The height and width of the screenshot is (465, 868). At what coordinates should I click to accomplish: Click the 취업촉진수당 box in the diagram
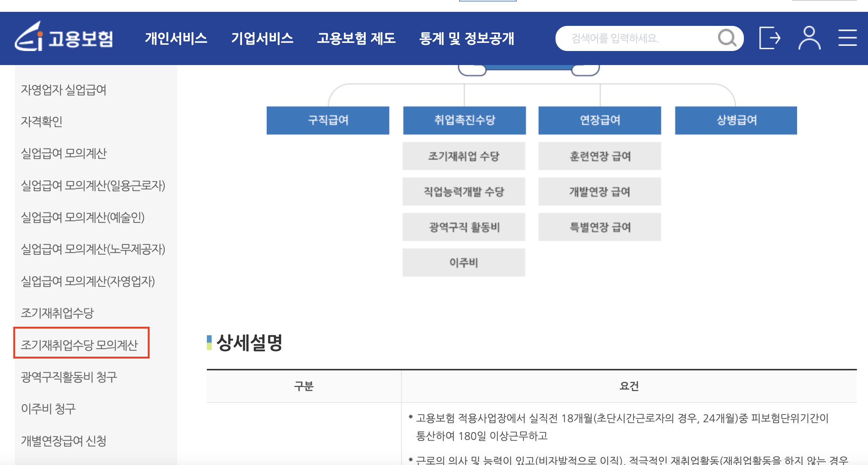[x=464, y=120]
